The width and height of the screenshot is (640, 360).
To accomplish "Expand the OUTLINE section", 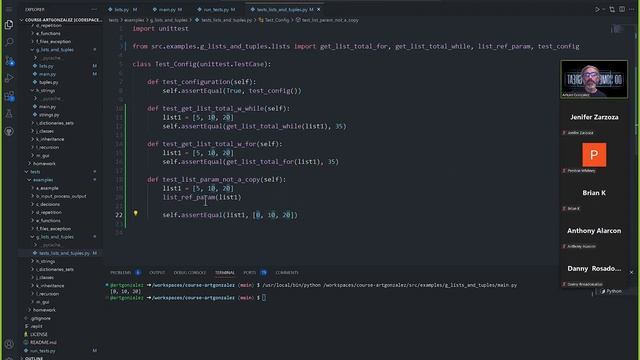I will (x=60, y=358).
